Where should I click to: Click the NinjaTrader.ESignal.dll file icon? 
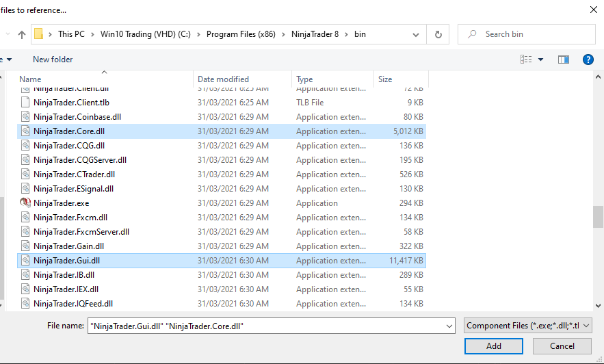(25, 189)
